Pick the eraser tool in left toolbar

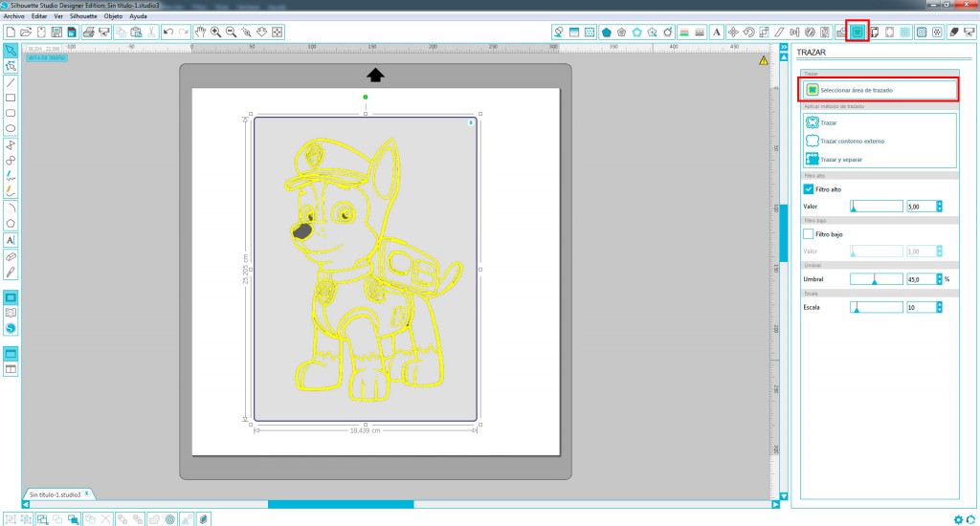point(11,257)
